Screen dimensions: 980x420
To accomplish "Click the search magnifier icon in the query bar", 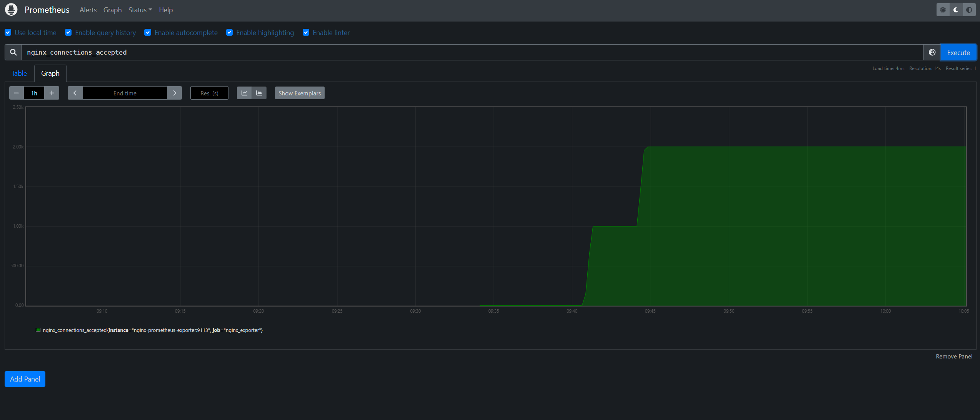I will pyautogui.click(x=13, y=52).
